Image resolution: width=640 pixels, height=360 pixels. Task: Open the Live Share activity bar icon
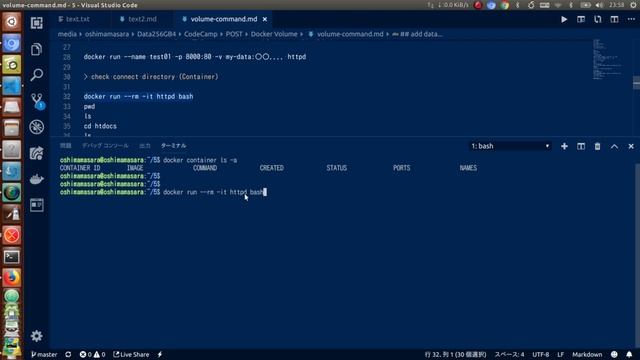click(x=36, y=153)
